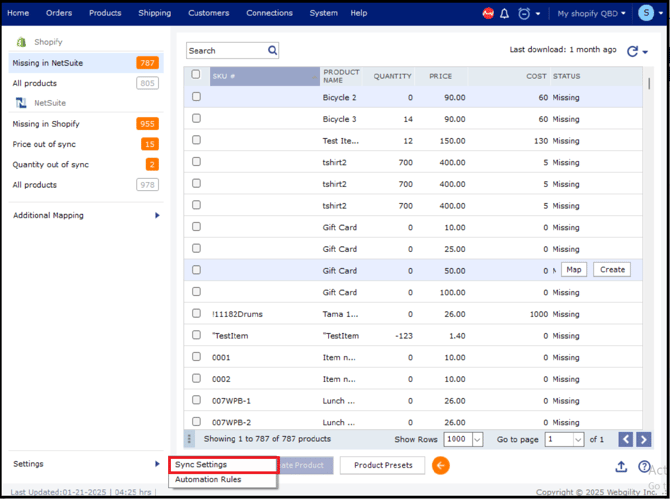Click the Map button on Gift Card row
The image size is (670, 499).
pyautogui.click(x=573, y=270)
